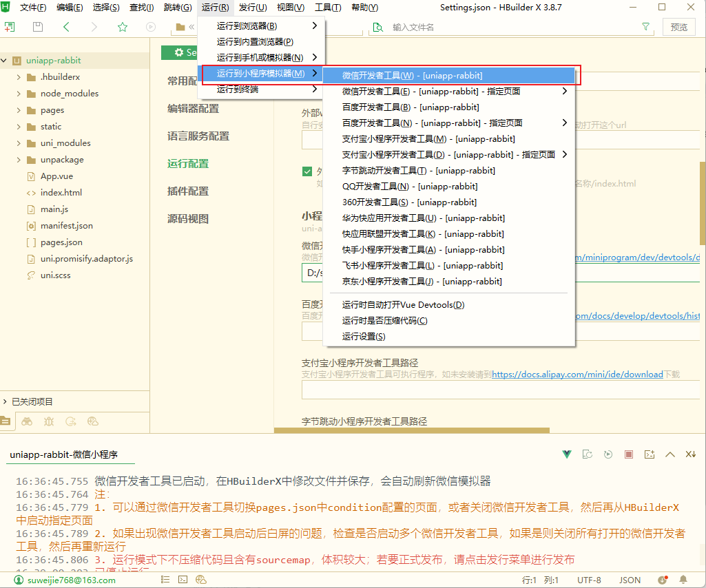Image resolution: width=706 pixels, height=588 pixels.
Task: Select 运行设置(S) menu entry
Action: click(449, 337)
